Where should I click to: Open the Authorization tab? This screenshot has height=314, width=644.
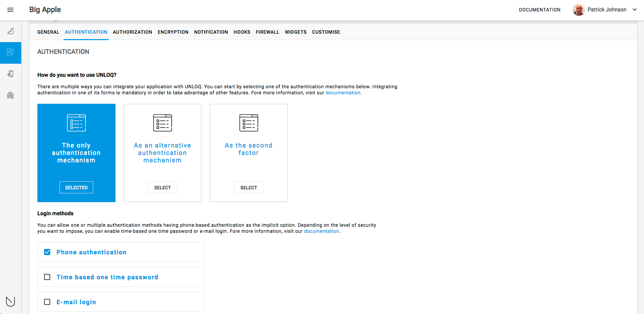pos(132,32)
